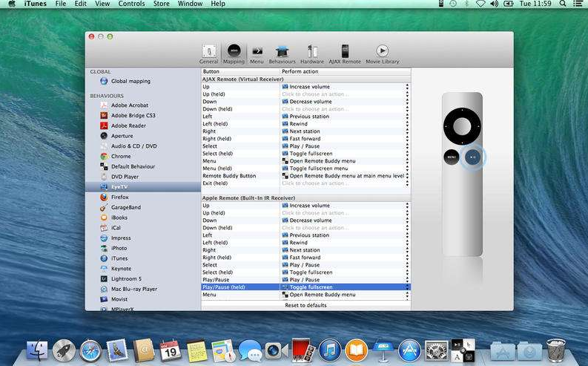This screenshot has height=366, width=588.
Task: Click the highlighted Play/Pause button on remote
Action: click(x=473, y=157)
